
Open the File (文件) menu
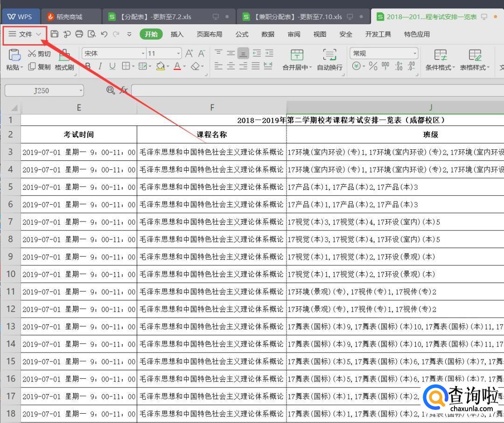(25, 34)
